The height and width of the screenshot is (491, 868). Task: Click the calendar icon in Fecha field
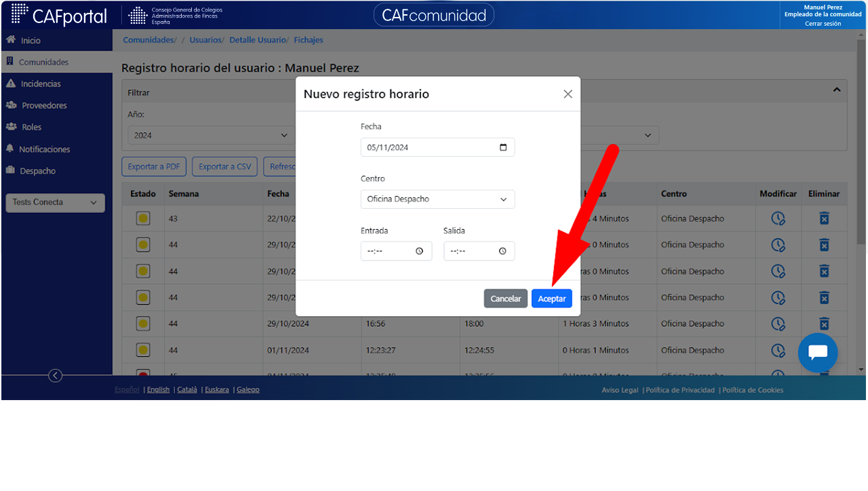(x=502, y=147)
